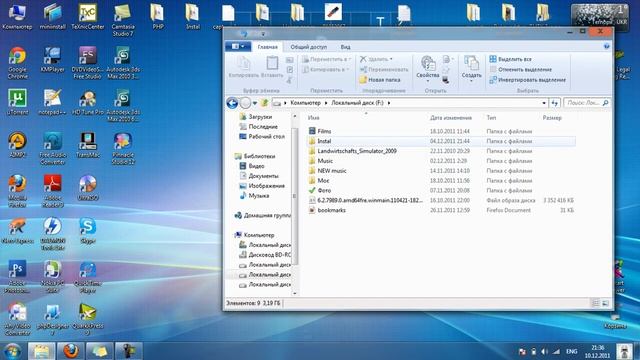The image size is (640, 360).
Task: Click the navigation pane scroll down arrow
Action: [x=295, y=293]
